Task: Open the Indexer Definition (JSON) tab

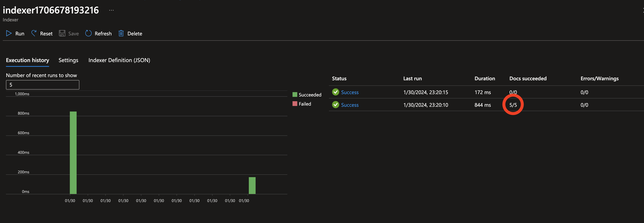Action: click(x=119, y=60)
